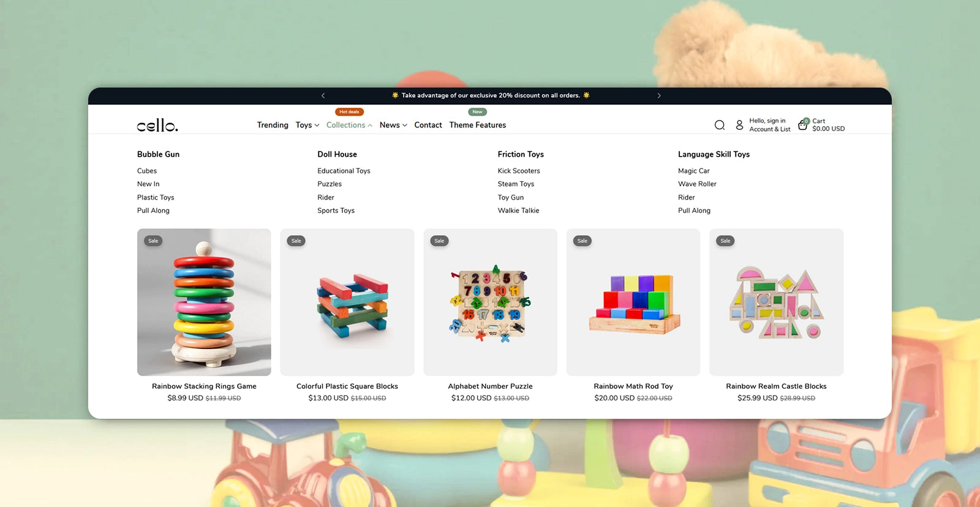Open the Educational Toys link

[344, 171]
